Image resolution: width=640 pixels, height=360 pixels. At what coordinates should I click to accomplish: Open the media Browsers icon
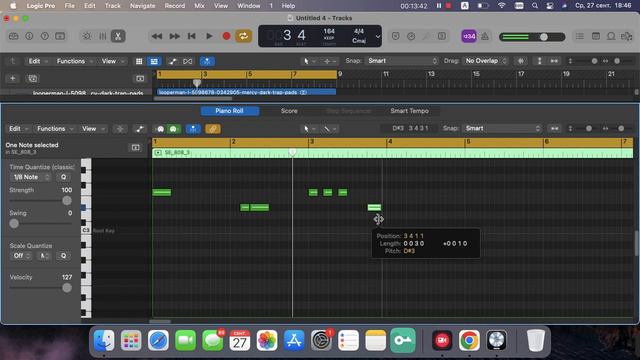(627, 36)
